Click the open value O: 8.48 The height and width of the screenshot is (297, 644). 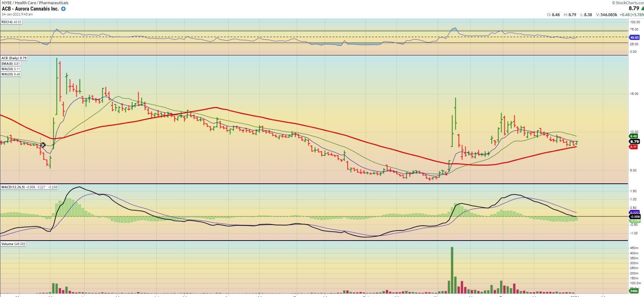(553, 15)
